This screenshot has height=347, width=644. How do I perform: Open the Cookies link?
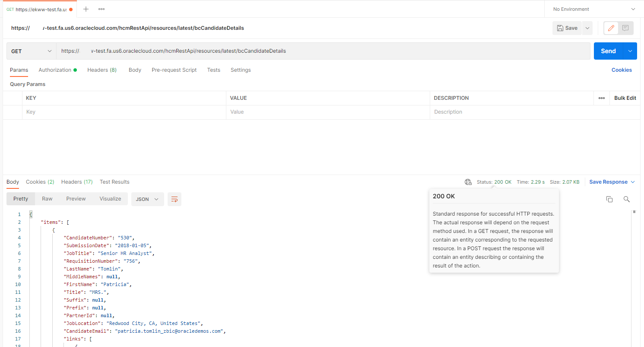622,70
